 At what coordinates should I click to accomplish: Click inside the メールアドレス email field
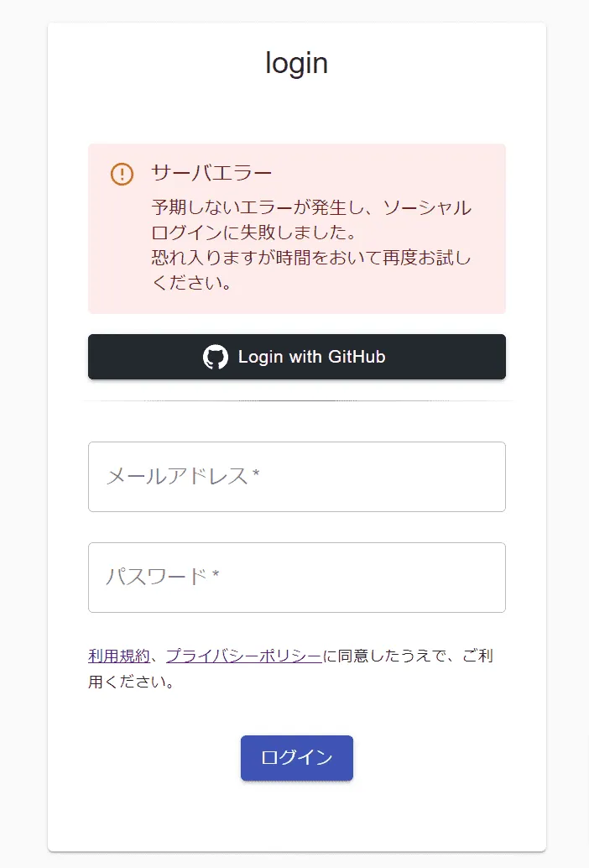click(x=296, y=476)
